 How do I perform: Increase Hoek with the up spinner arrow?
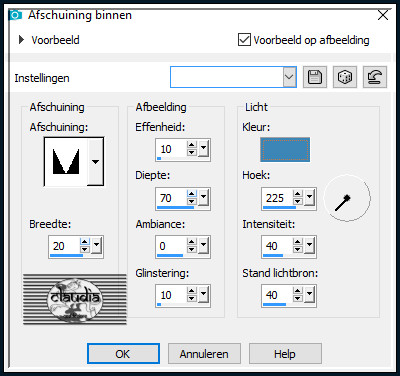click(x=298, y=194)
